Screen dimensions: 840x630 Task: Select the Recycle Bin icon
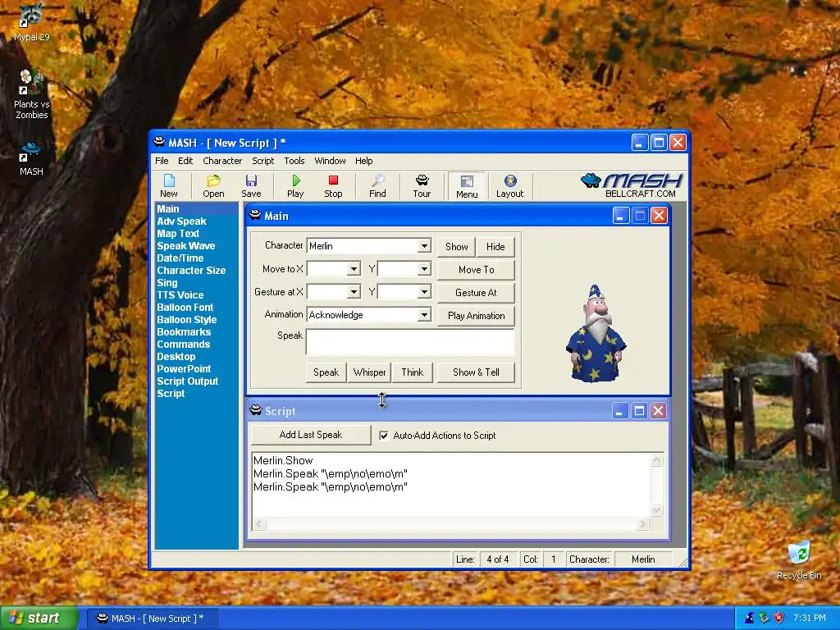[x=799, y=560]
